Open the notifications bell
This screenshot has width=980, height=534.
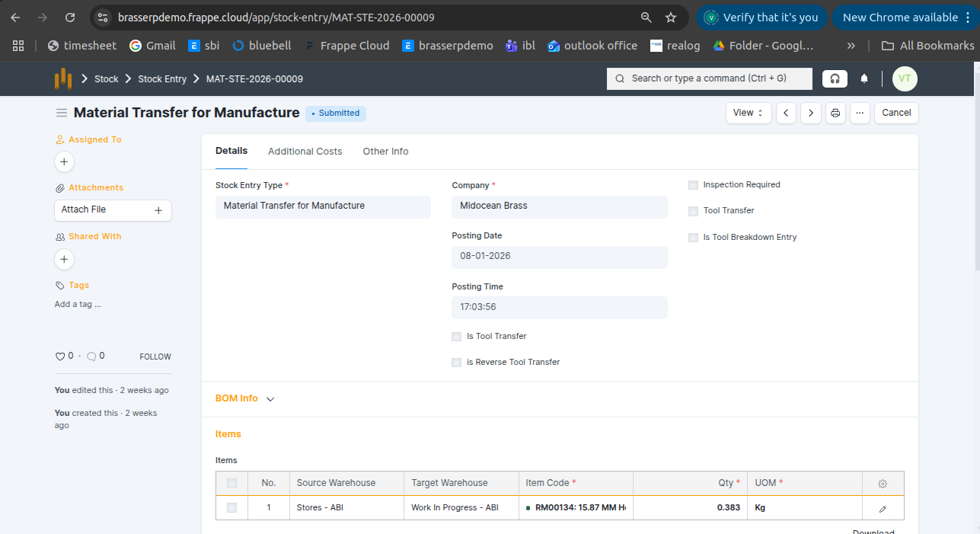pos(864,78)
